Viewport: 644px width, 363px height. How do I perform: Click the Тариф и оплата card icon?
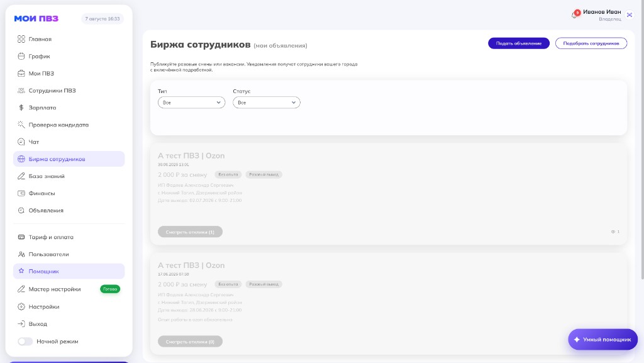click(21, 237)
